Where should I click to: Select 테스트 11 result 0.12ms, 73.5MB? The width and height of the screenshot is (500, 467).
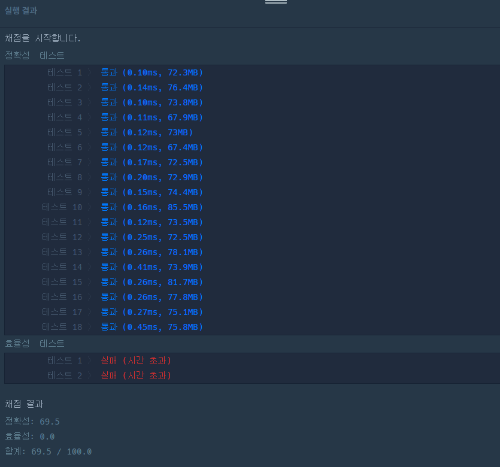click(x=152, y=222)
